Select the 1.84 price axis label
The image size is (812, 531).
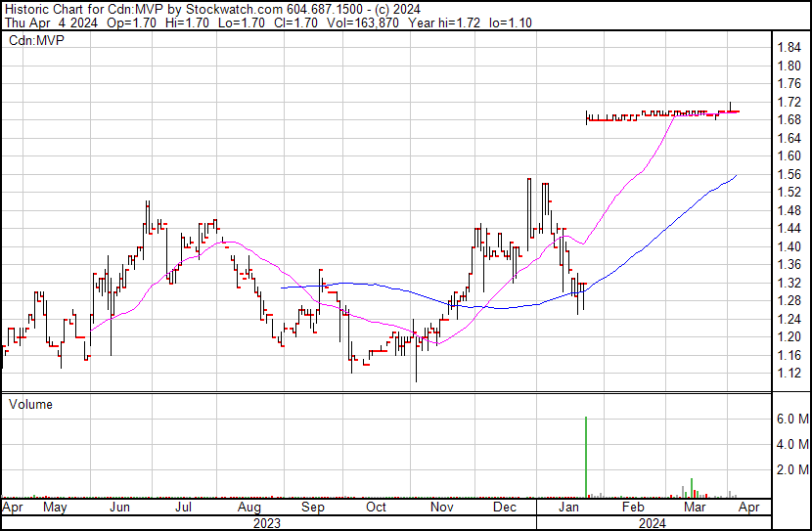(x=789, y=48)
